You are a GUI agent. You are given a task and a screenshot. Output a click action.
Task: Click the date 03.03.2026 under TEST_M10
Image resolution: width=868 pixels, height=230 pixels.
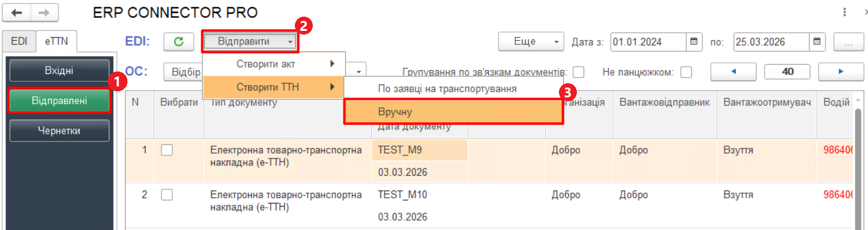click(420, 217)
